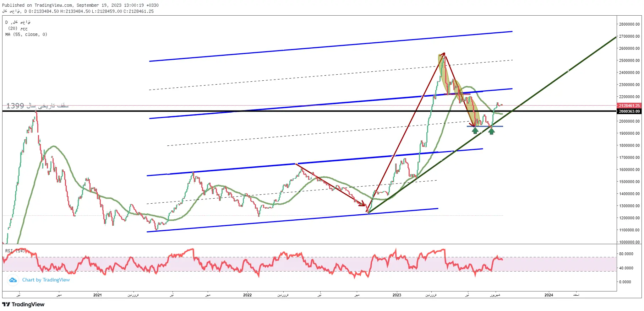Click the 1399 historical ceiling text annotation
644x311 pixels.
[37, 106]
